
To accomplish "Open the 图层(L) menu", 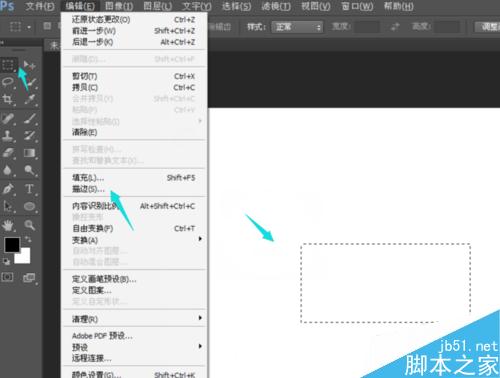I will click(x=158, y=6).
